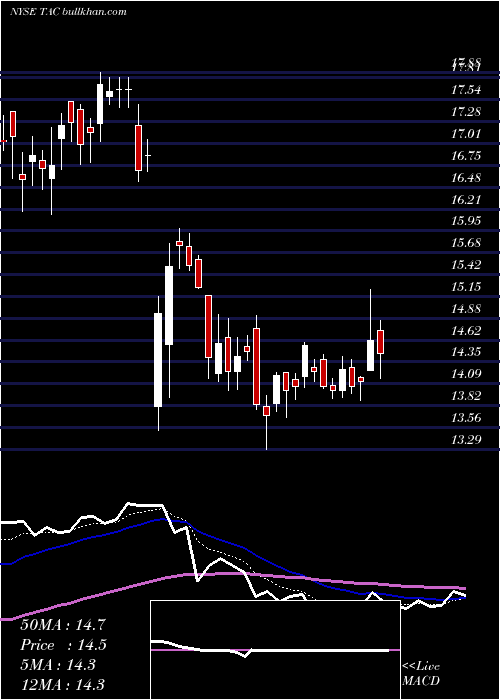Click the 14.88 price axis label
The image size is (500, 700).
466,308
